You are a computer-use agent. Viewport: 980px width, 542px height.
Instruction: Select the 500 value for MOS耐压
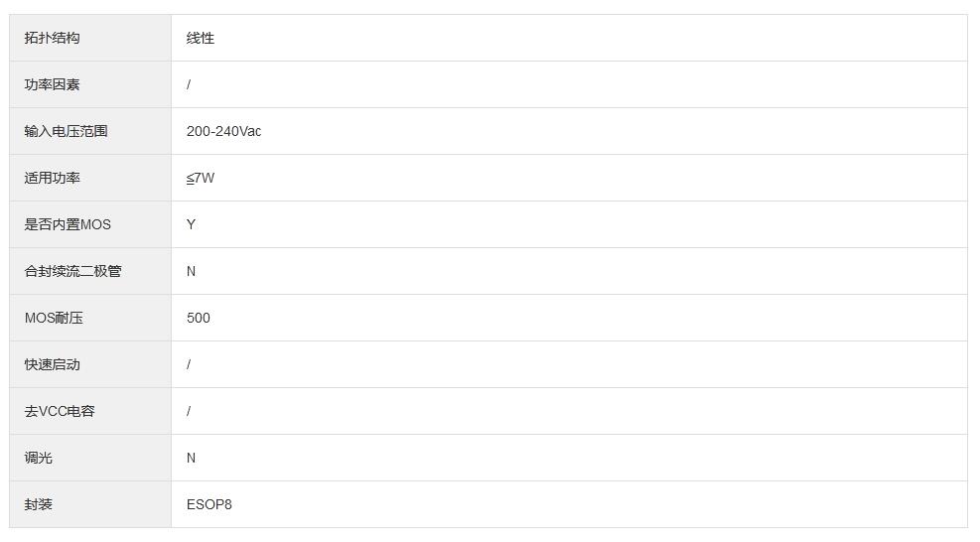pyautogui.click(x=199, y=318)
